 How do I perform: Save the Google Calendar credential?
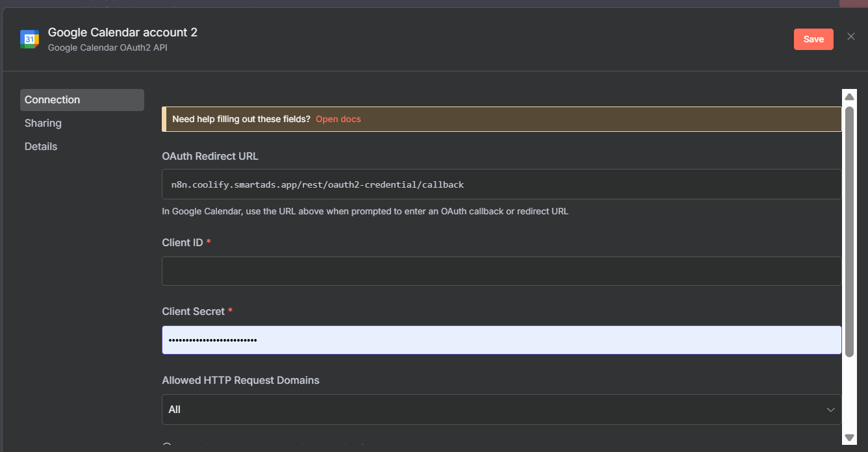coord(813,39)
